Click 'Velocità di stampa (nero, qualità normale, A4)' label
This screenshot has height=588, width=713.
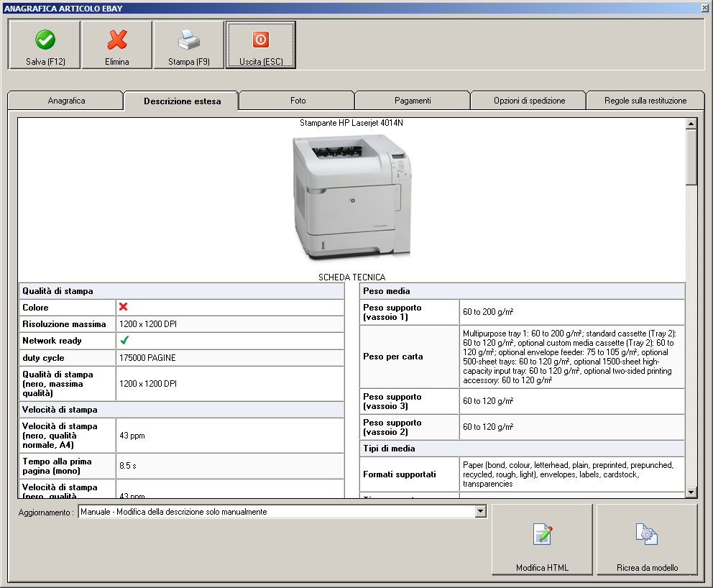60,436
